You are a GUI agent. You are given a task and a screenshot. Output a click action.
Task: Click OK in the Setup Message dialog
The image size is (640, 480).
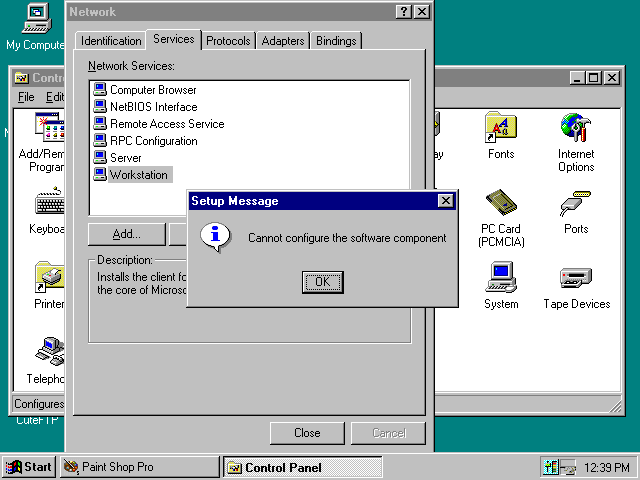tap(322, 282)
